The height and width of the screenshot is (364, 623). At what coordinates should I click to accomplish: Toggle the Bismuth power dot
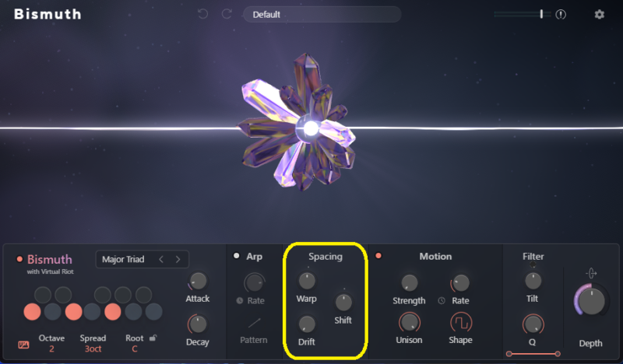19,259
